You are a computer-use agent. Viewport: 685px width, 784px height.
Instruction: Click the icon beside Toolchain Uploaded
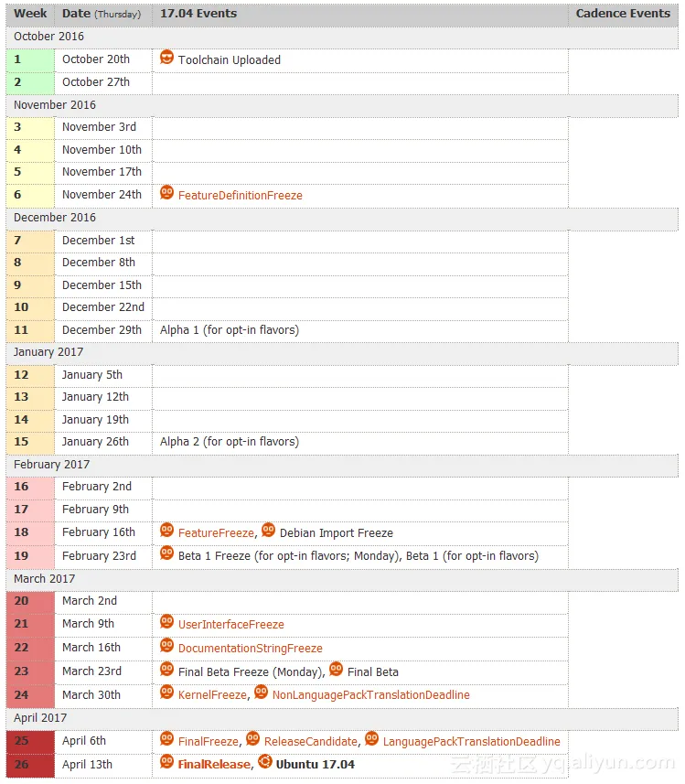point(166,58)
